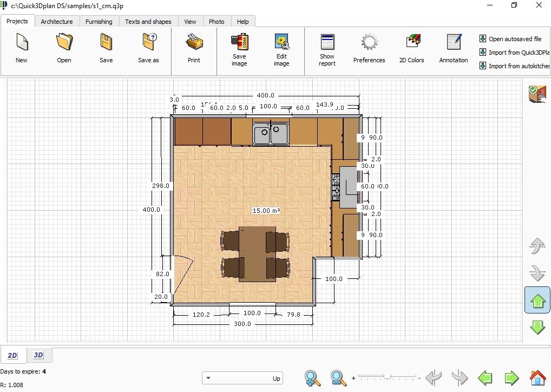Screen dimensions: 551x392
Task: Click the zoom out magnifier icon
Action: pyautogui.click(x=338, y=378)
